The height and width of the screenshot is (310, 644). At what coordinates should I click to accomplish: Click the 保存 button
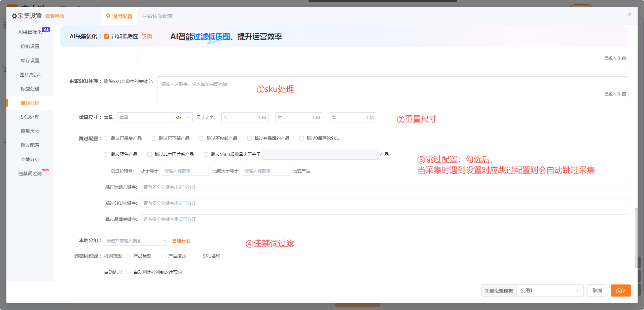tap(621, 290)
